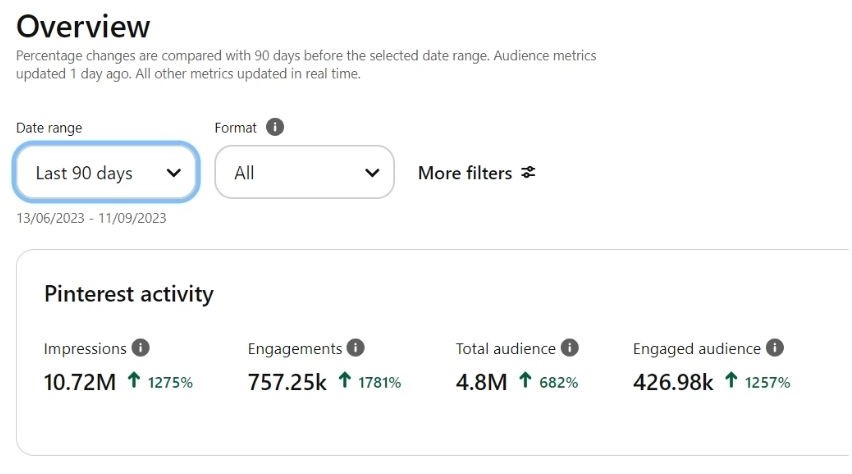Click the Pinterest activity heading
Image resolution: width=852 pixels, height=474 pixels.
(129, 294)
